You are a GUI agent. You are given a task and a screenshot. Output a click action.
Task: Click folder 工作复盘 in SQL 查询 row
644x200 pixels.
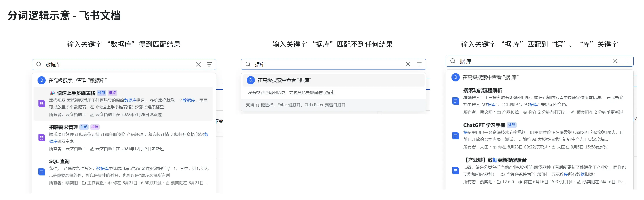[93, 183]
